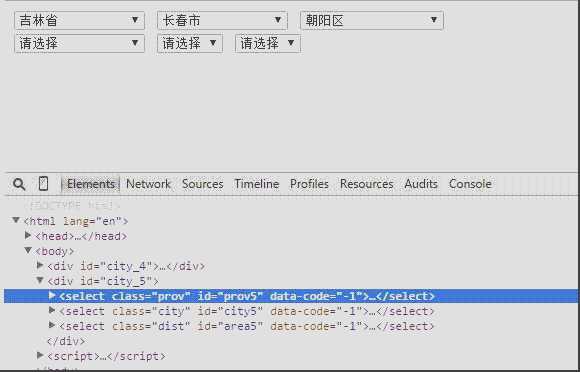The height and width of the screenshot is (372, 580).
Task: Expand the select id="prov5" node
Action: pos(52,295)
